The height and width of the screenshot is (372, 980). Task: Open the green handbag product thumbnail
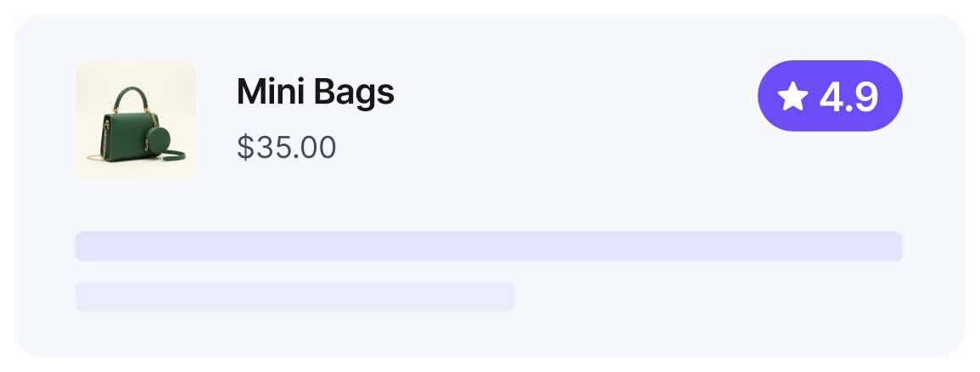[136, 121]
